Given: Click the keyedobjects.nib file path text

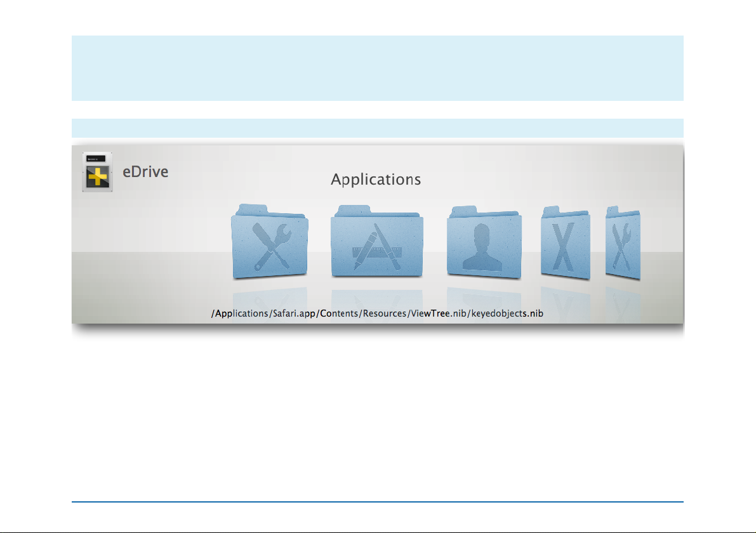Looking at the screenshot, I should [377, 313].
